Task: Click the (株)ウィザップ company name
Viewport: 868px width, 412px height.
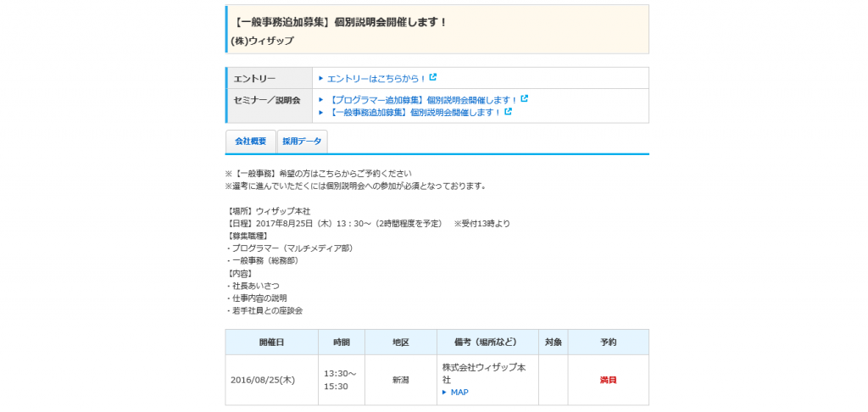Action: coord(263,41)
